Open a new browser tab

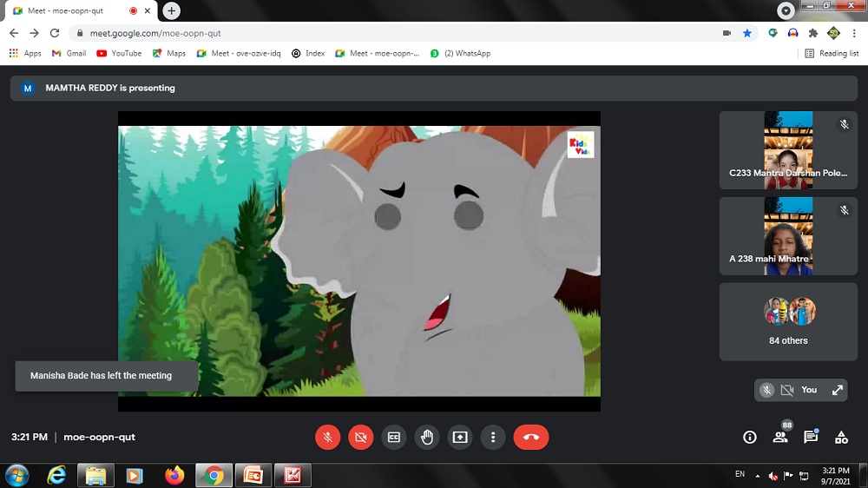pyautogui.click(x=172, y=10)
